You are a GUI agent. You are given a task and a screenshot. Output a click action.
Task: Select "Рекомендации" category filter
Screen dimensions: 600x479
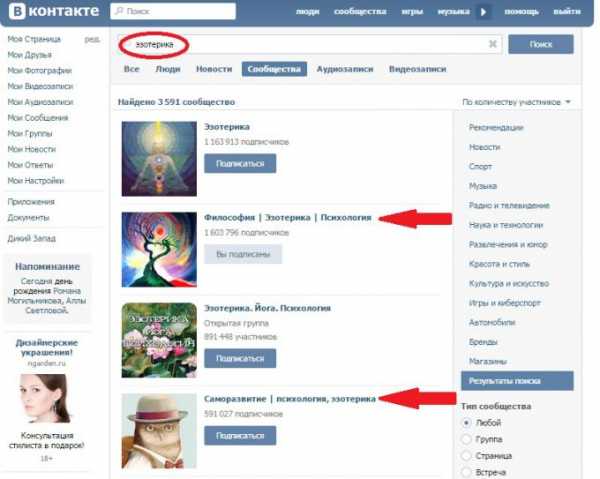tap(496, 128)
